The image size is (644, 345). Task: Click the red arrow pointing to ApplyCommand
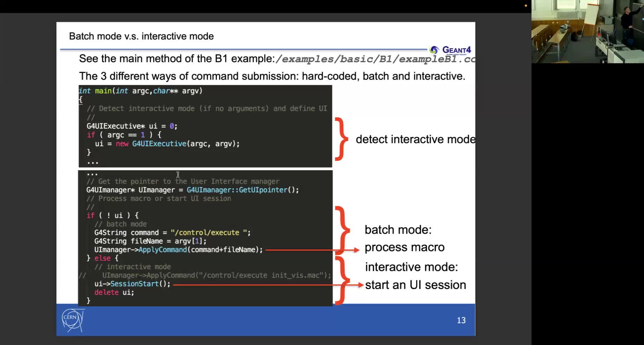coord(309,249)
